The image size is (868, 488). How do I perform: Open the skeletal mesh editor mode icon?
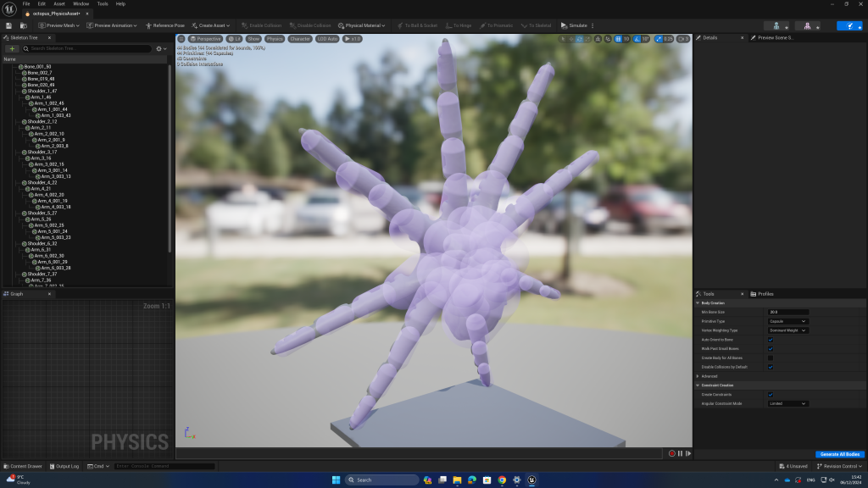(x=810, y=25)
